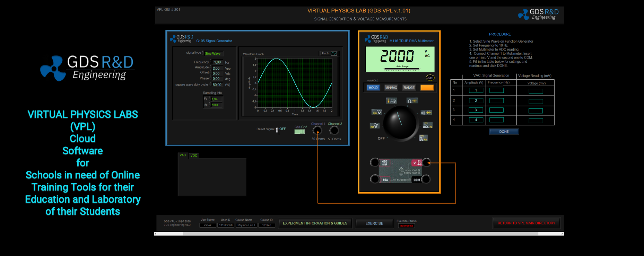
Task: Click the User ID field 131525350
Action: pos(226,225)
